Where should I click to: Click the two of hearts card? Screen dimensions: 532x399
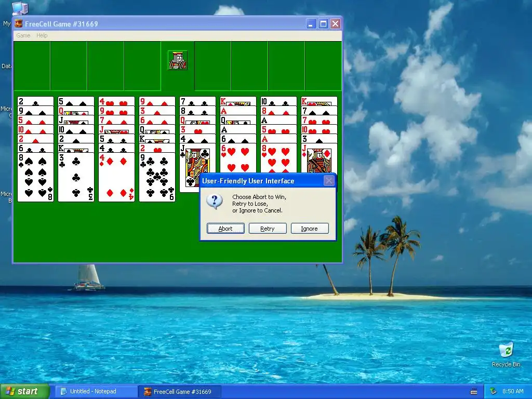point(157,148)
